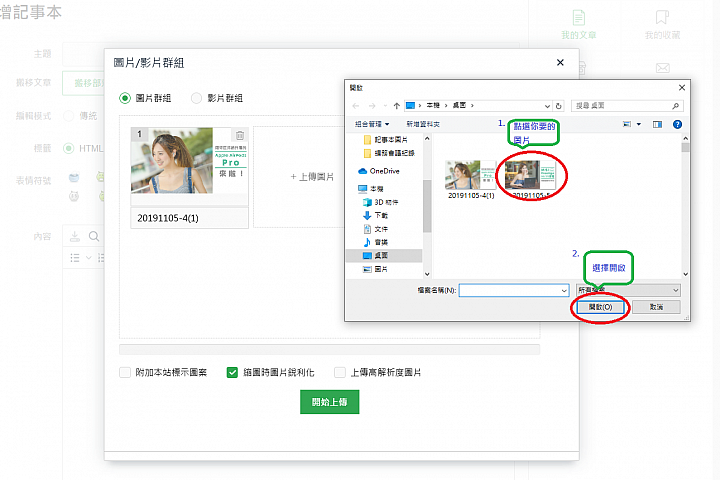Click 桌面 segment in address breadcrumb
The width and height of the screenshot is (720, 480).
459,106
